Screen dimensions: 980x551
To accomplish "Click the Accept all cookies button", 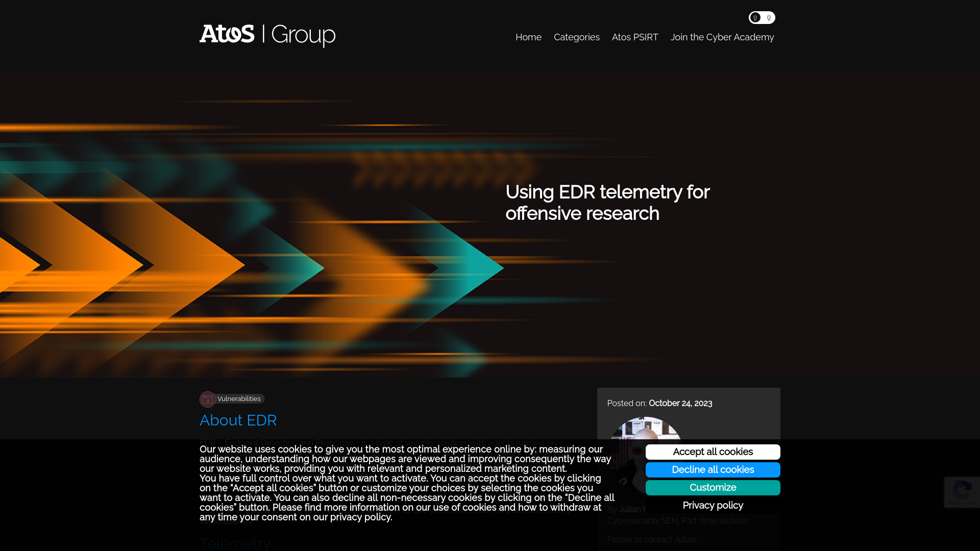I will [x=713, y=452].
